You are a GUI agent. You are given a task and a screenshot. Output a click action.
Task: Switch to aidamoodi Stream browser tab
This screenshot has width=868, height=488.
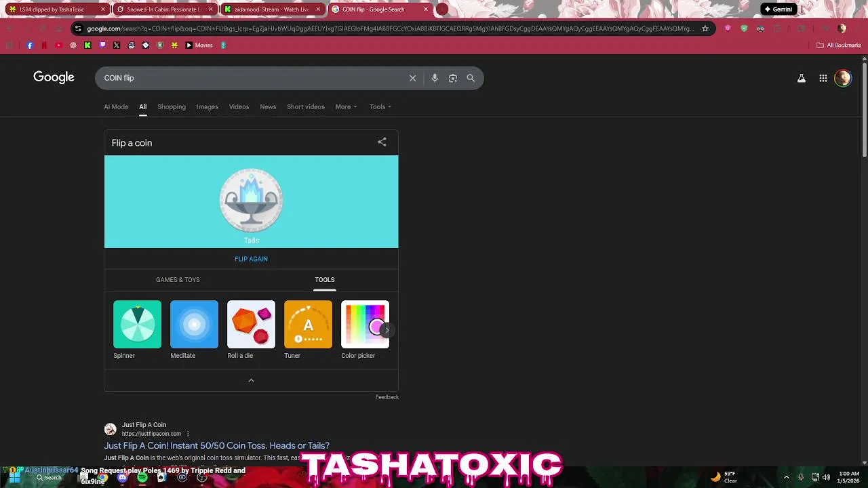pos(273,9)
